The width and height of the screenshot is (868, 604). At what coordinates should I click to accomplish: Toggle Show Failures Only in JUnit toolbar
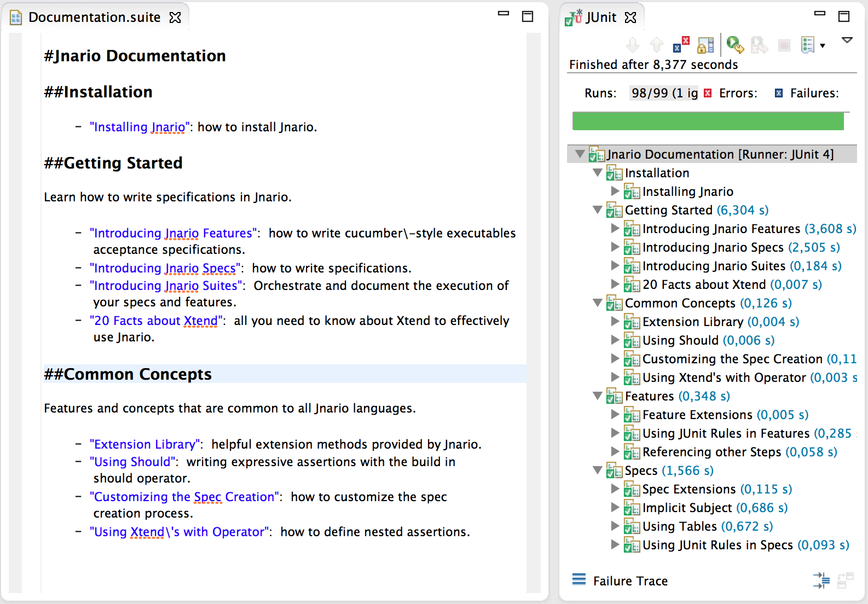point(681,45)
